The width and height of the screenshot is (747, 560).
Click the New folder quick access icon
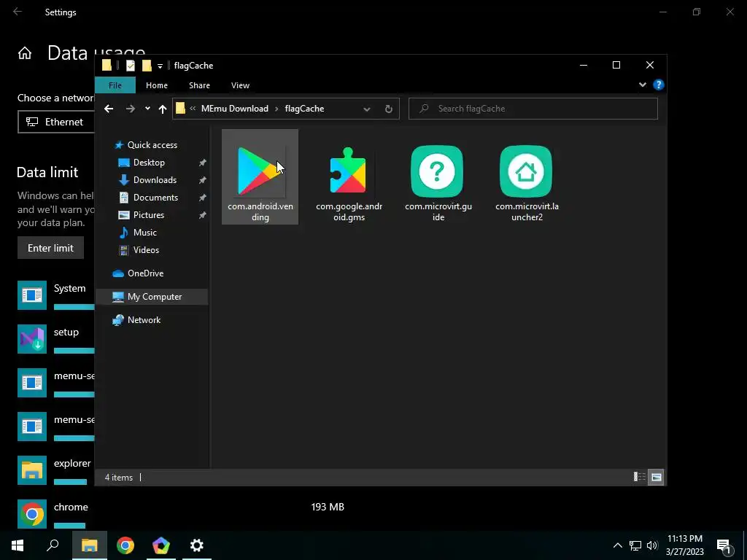pos(147,65)
